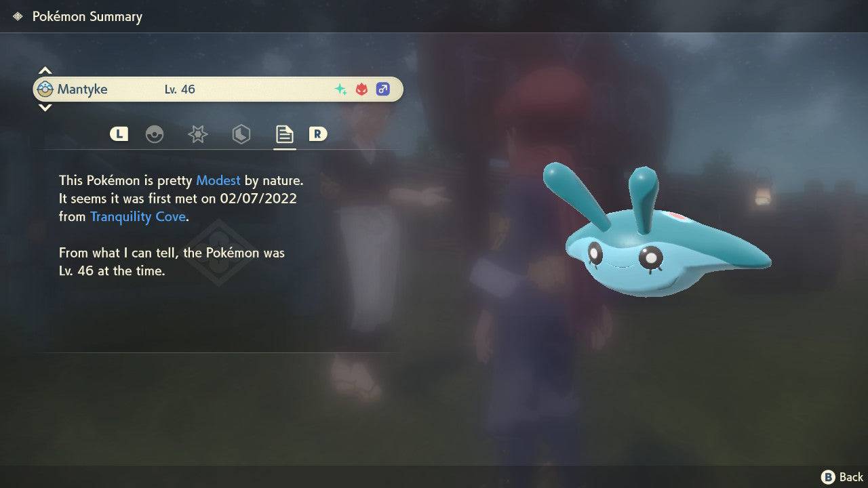Click the Tranquility Cove location text
This screenshot has height=488, width=868.
(138, 217)
